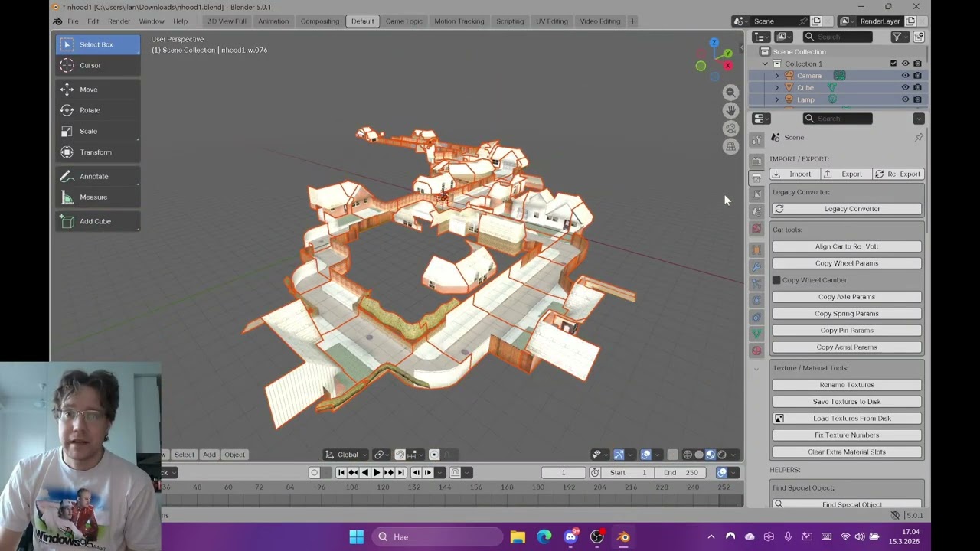Choose the Add Cube tool
Viewport: 980px width, 551px height.
(97, 221)
